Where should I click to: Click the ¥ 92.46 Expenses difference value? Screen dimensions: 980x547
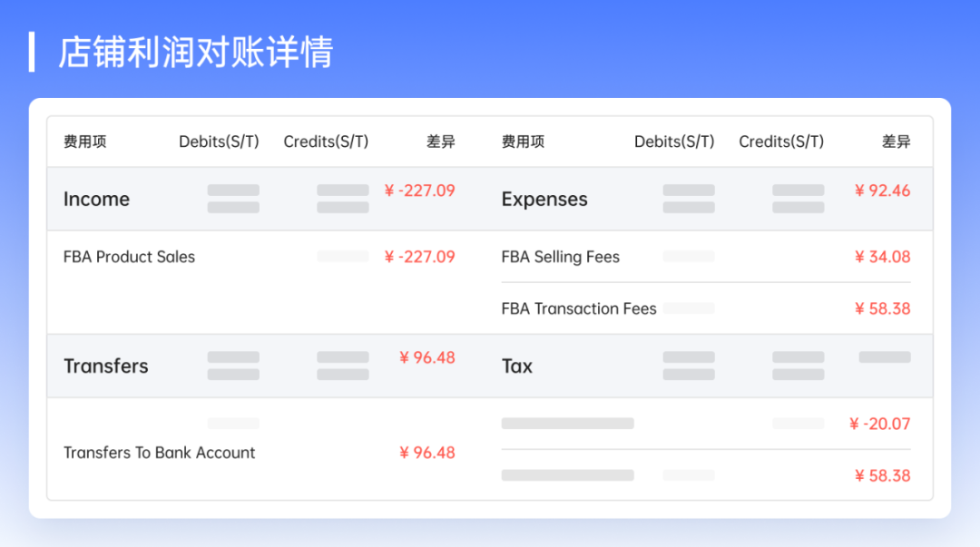click(882, 190)
